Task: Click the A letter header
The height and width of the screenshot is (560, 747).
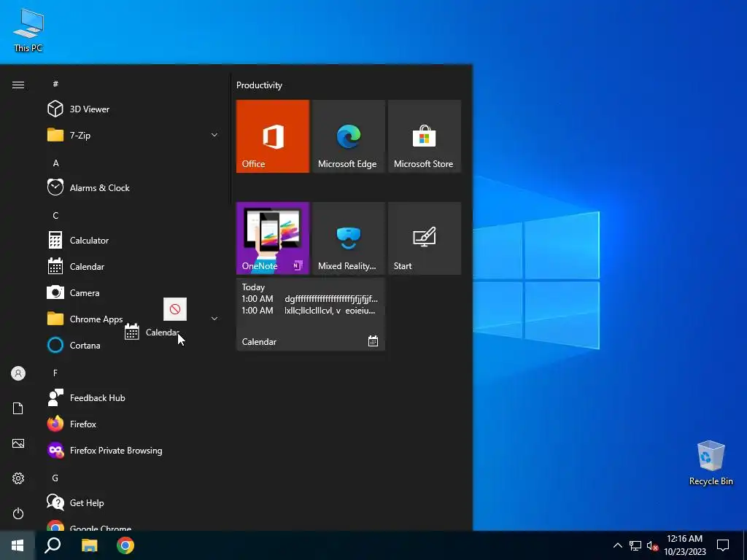Action: pyautogui.click(x=55, y=163)
